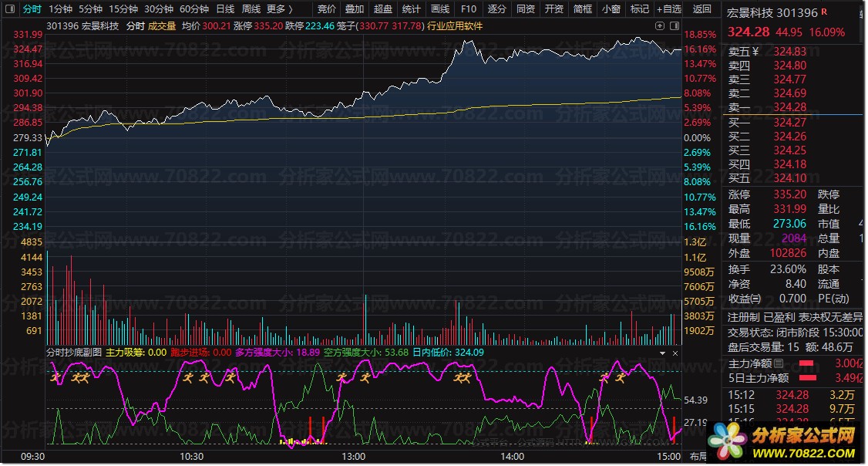Toggle the sidebar panel icon at top-left

point(9,8)
